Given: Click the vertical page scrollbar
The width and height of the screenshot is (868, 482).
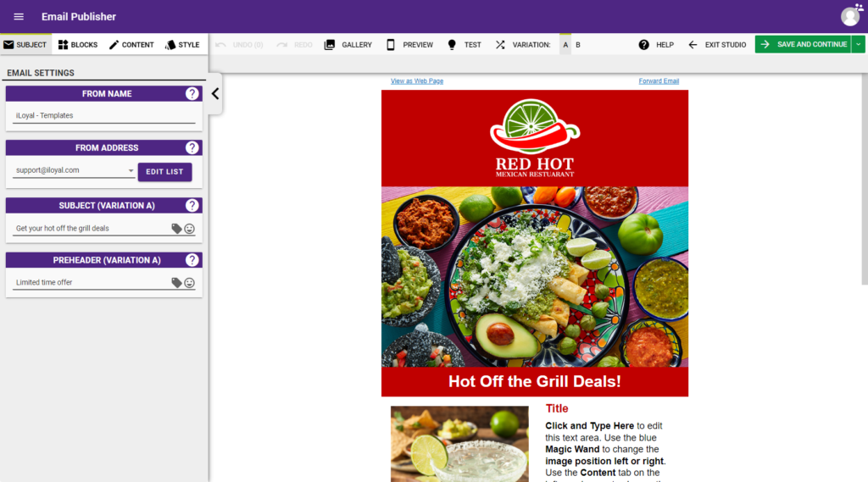Looking at the screenshot, I should pyautogui.click(x=865, y=180).
